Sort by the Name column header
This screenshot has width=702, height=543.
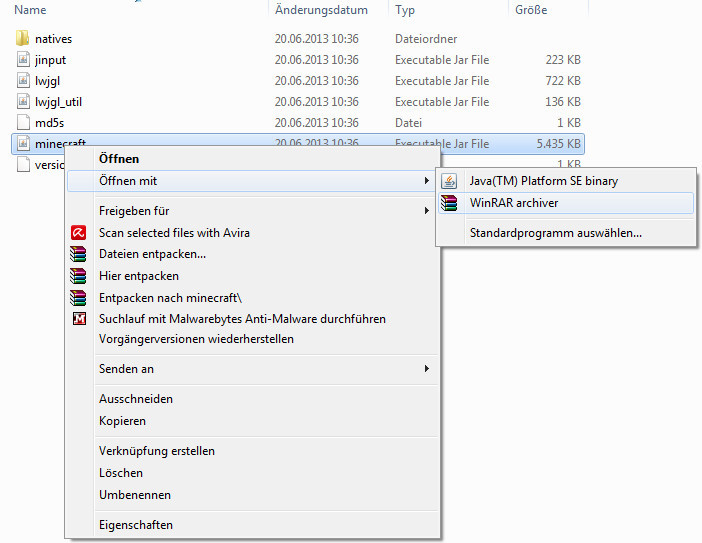[30, 10]
